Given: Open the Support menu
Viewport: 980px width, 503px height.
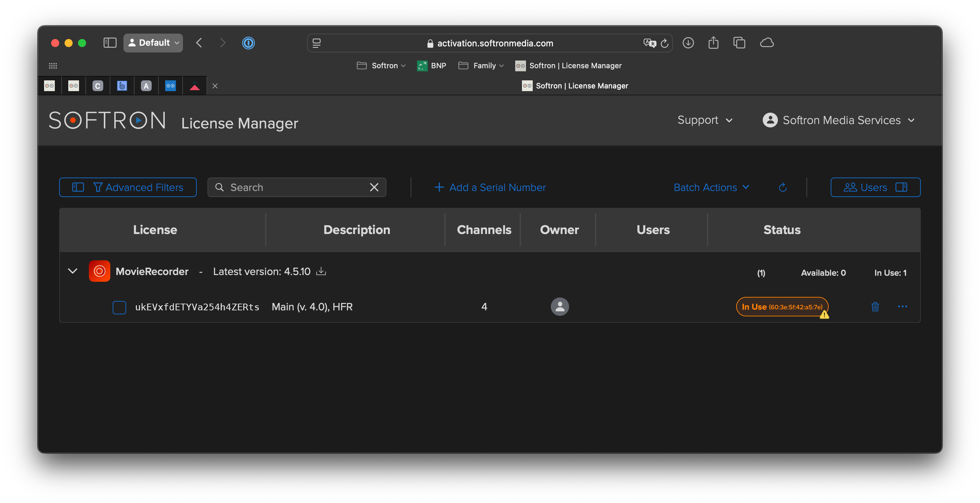Looking at the screenshot, I should tap(705, 120).
